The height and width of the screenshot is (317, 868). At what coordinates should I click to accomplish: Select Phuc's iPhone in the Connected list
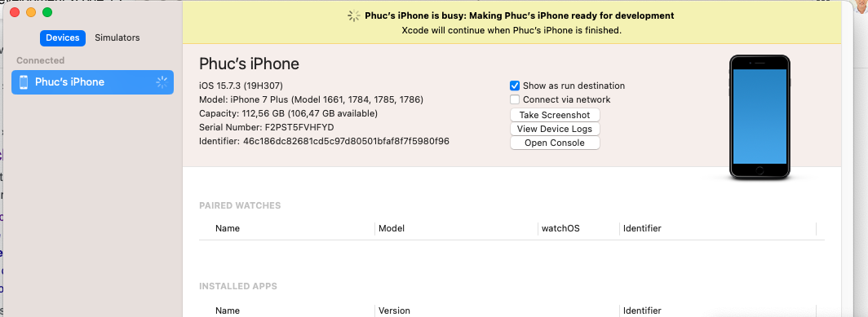[92, 82]
